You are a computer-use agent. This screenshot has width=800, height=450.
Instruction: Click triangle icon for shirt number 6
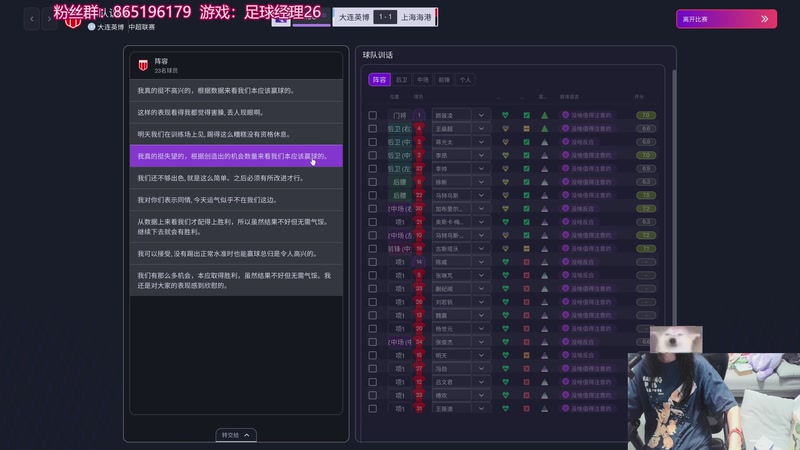click(x=544, y=182)
